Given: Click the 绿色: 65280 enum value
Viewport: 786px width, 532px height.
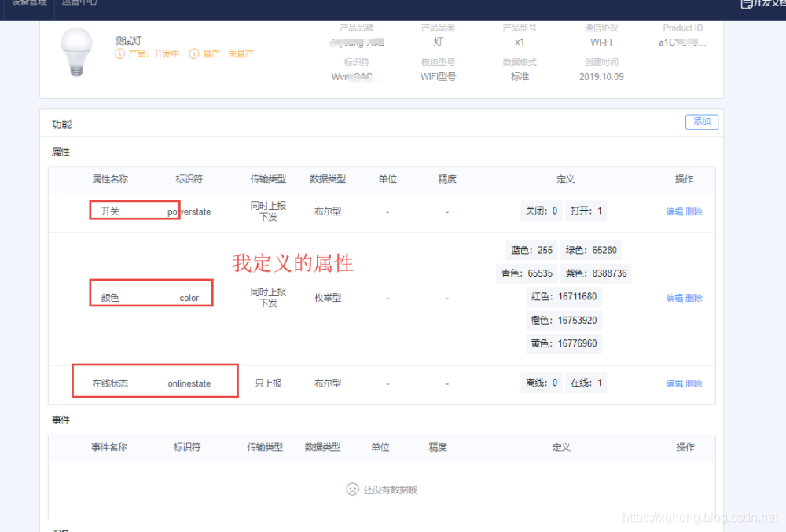Looking at the screenshot, I should pyautogui.click(x=591, y=250).
